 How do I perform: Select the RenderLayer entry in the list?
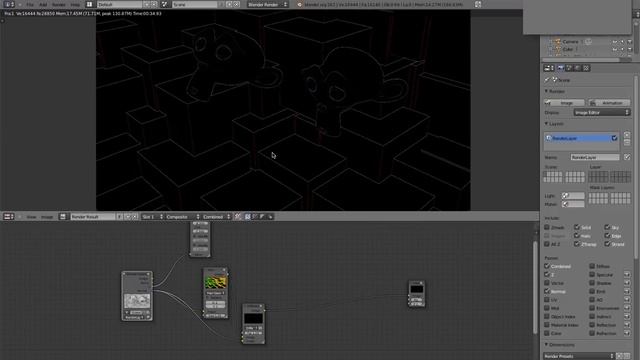[582, 138]
